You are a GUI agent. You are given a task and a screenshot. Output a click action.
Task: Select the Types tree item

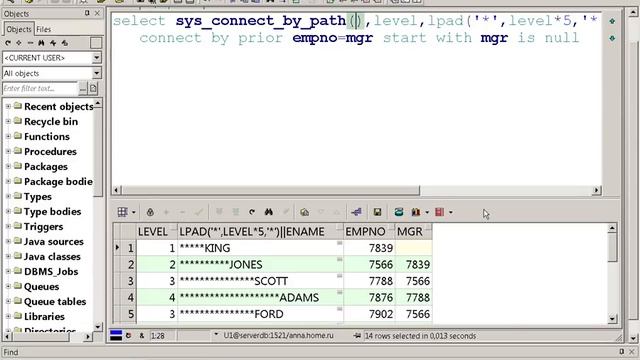pos(38,197)
